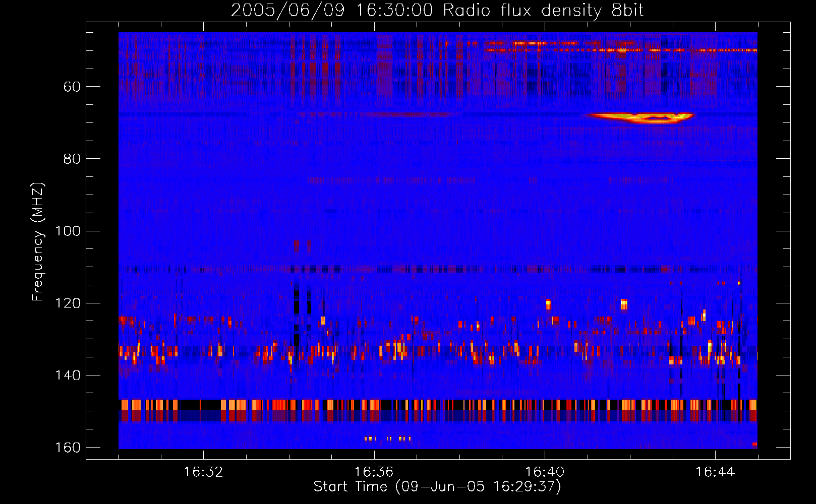Screen dimensions: 816x504
Task: Click the bright yellow burst near 68 MHz
Action: click(639, 118)
